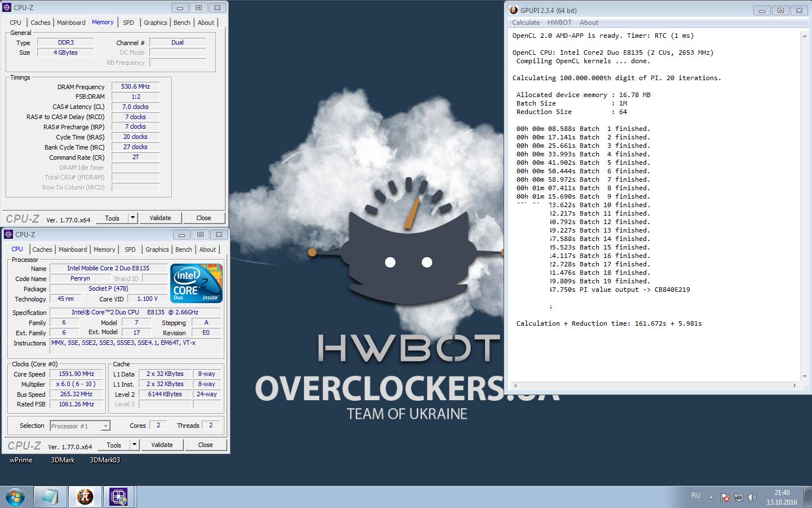Select SPD tab in lower CPU-Z window
The width and height of the screenshot is (812, 508).
pos(130,249)
